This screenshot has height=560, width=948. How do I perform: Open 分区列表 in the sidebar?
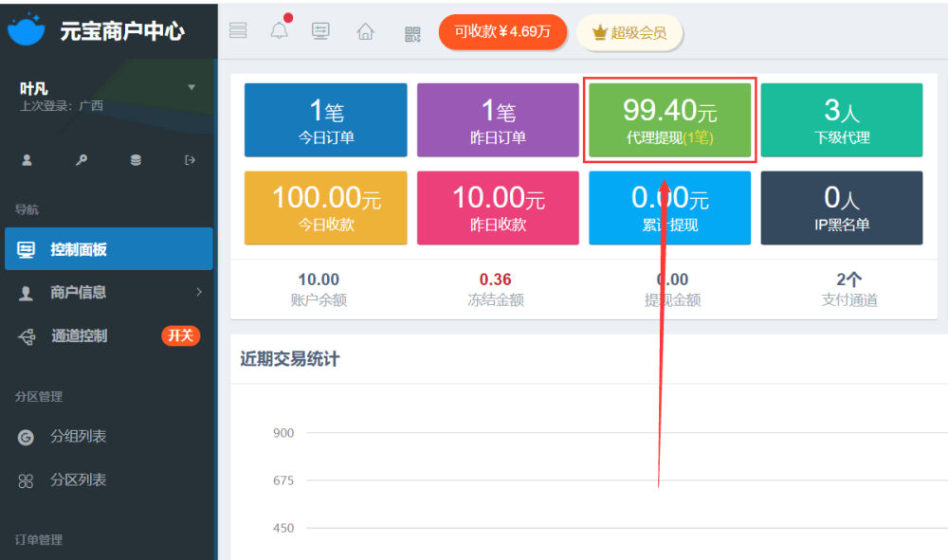pos(78,480)
